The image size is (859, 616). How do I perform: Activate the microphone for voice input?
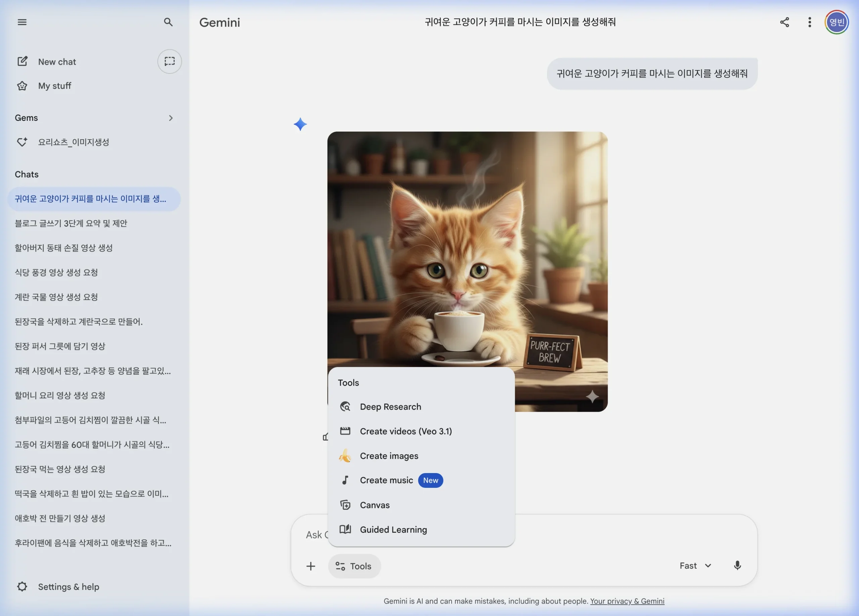coord(737,566)
